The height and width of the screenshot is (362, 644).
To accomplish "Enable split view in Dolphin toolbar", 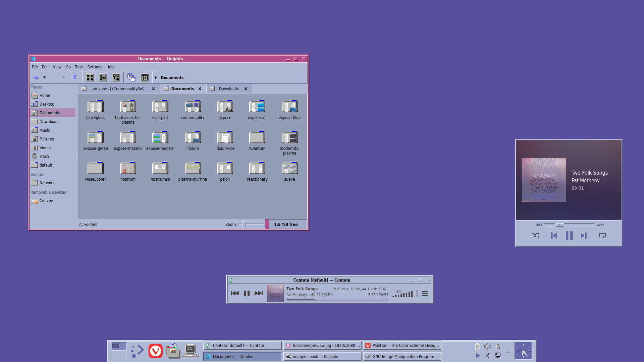I will [x=144, y=77].
